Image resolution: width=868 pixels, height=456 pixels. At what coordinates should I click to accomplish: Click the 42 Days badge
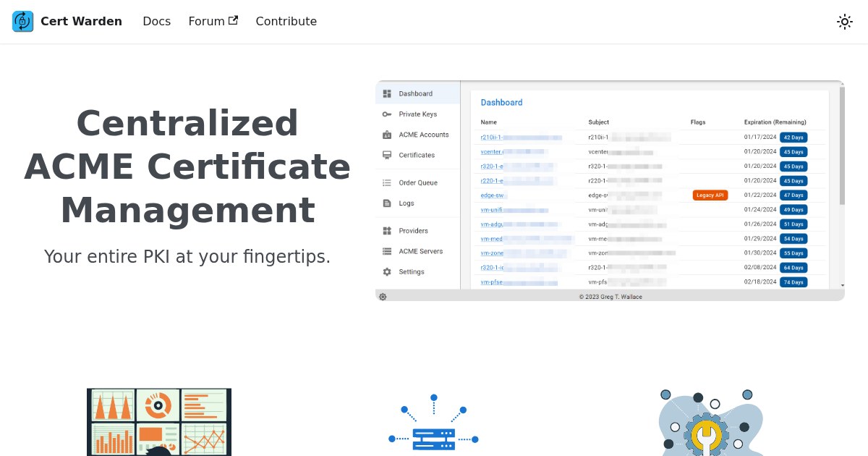793,138
